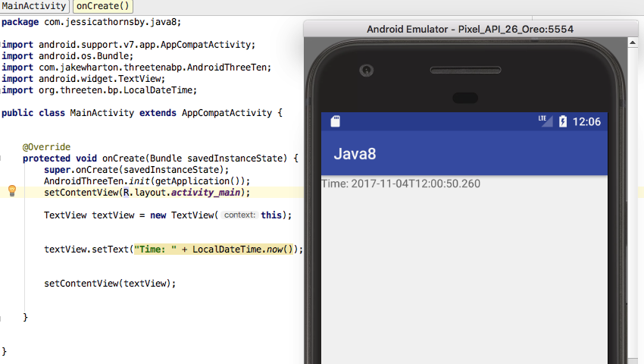Image resolution: width=644 pixels, height=364 pixels.
Task: Click the package com.jessicathornsby.java8 line
Action: point(91,22)
